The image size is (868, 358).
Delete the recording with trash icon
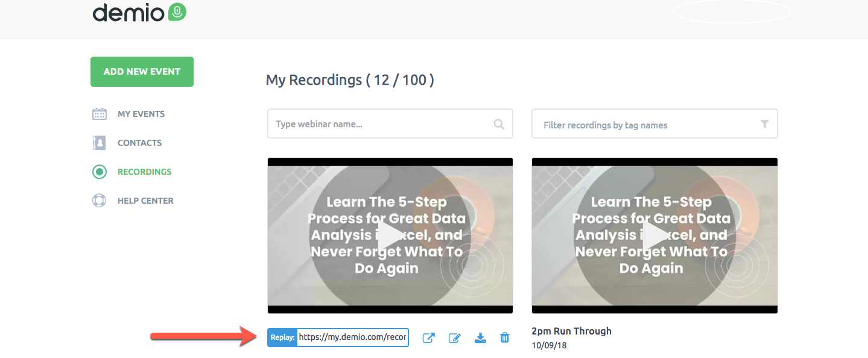[x=505, y=338]
